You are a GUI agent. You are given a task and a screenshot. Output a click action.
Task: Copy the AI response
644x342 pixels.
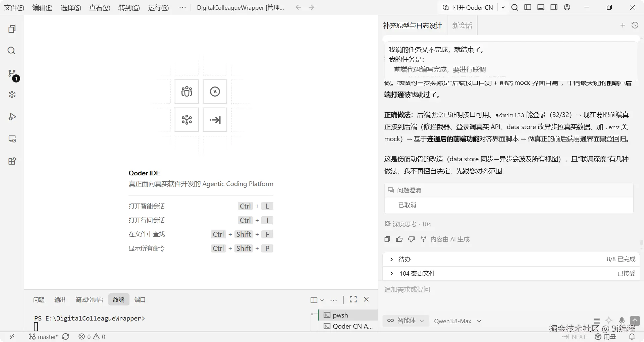coord(387,239)
